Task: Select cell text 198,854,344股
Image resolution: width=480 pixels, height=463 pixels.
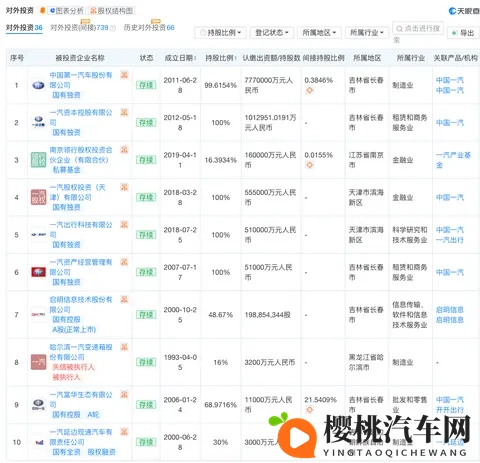Action: pyautogui.click(x=267, y=315)
